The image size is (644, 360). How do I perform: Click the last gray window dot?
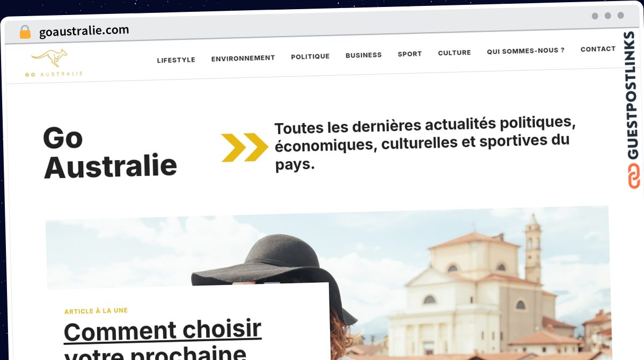[x=620, y=16]
